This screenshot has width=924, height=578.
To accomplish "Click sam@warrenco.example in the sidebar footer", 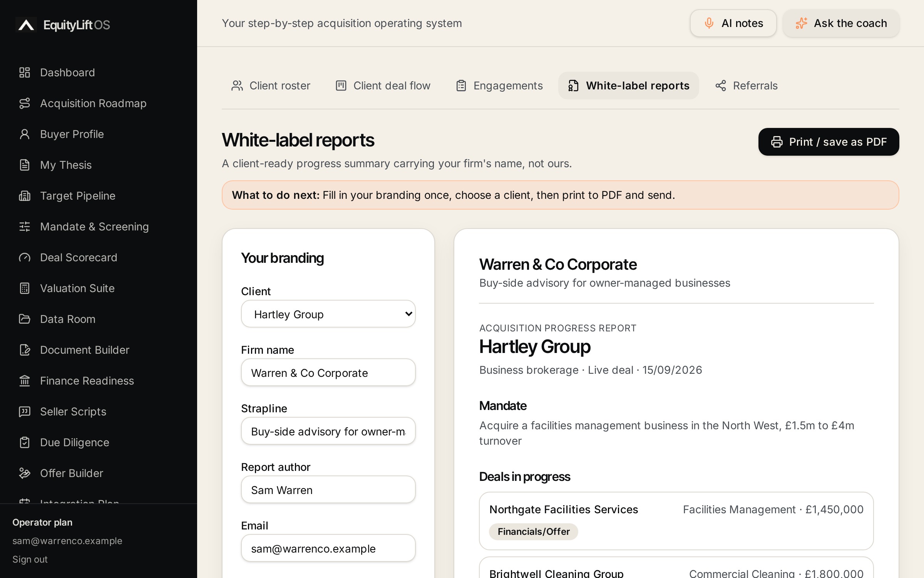I will (67, 541).
